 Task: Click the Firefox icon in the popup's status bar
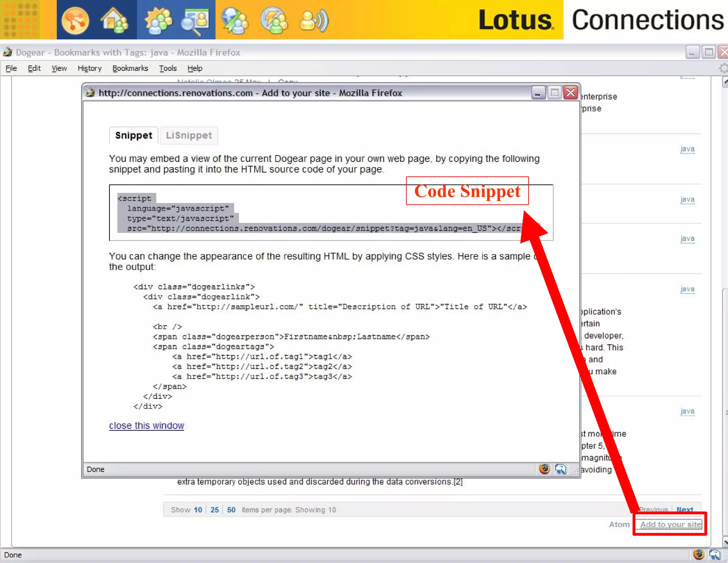tap(544, 469)
